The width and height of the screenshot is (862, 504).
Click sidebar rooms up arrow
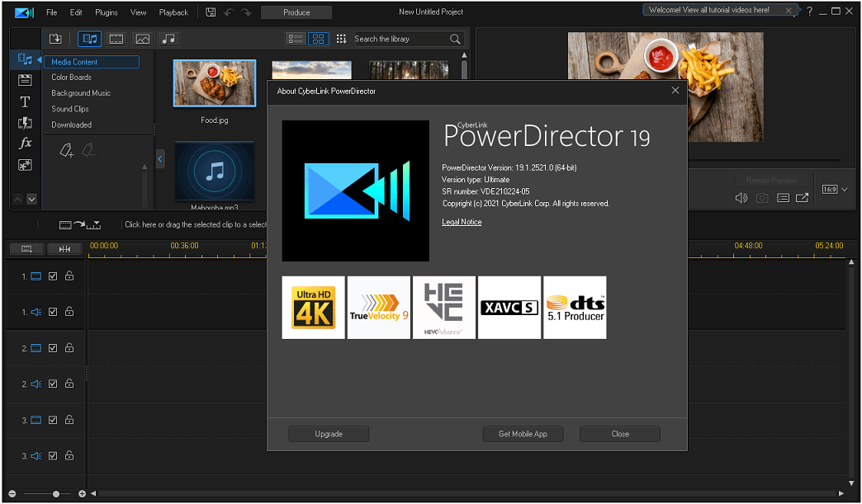(x=17, y=200)
